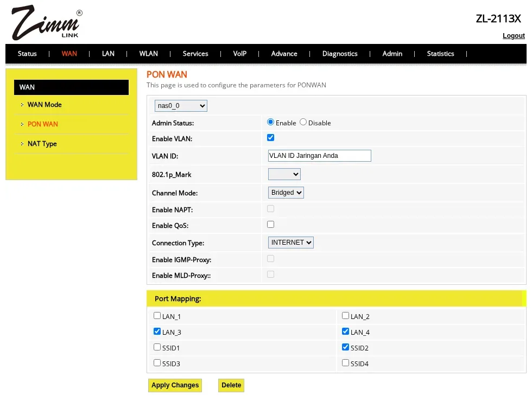Toggle the Enable MLD-Proxy checkbox
Screen dimensions: 532x408
point(270,275)
